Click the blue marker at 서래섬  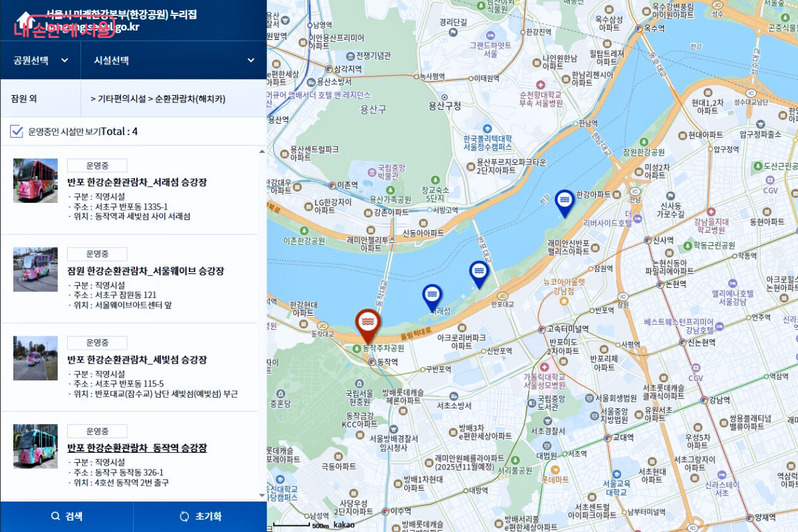coord(432,296)
